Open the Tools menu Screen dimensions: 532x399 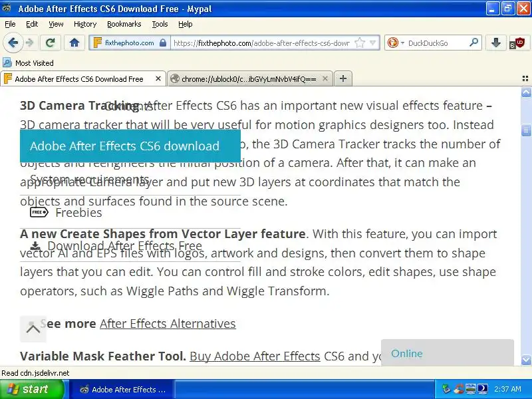(160, 24)
